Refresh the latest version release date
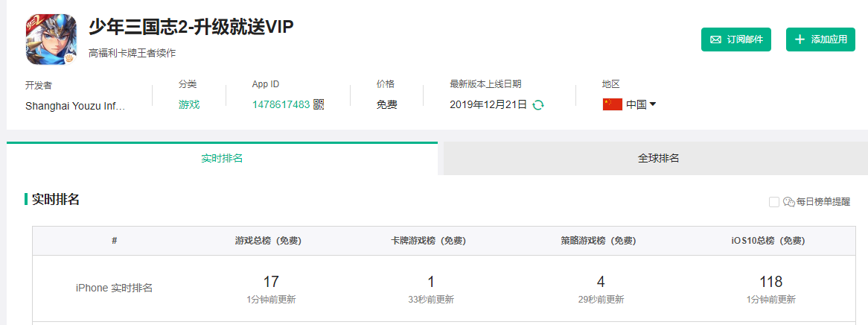Viewport: 868px width, 325px height. tap(538, 105)
